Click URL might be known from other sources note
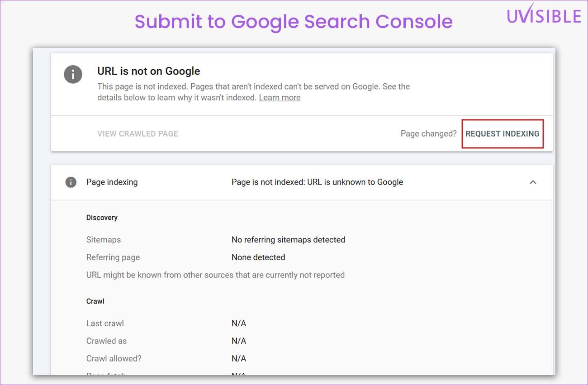 point(215,275)
